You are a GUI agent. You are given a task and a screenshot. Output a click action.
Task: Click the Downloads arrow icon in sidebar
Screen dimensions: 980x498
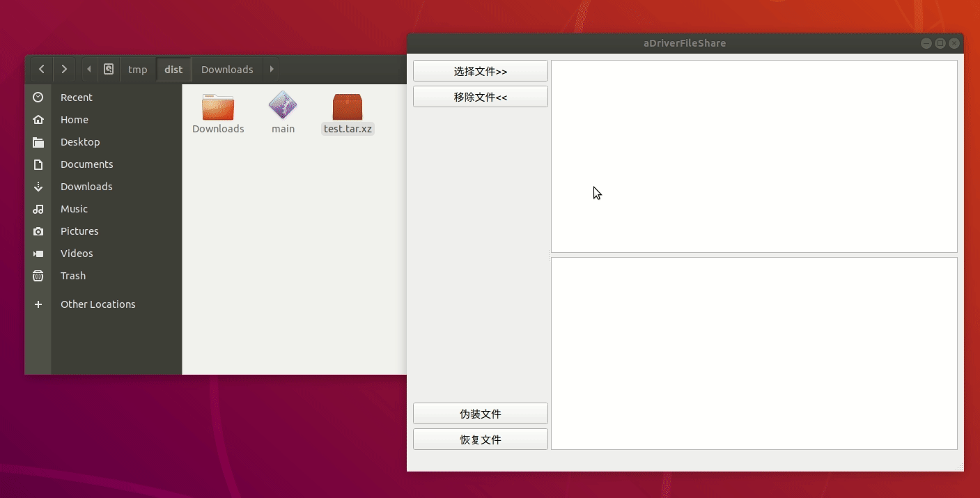pyautogui.click(x=38, y=187)
